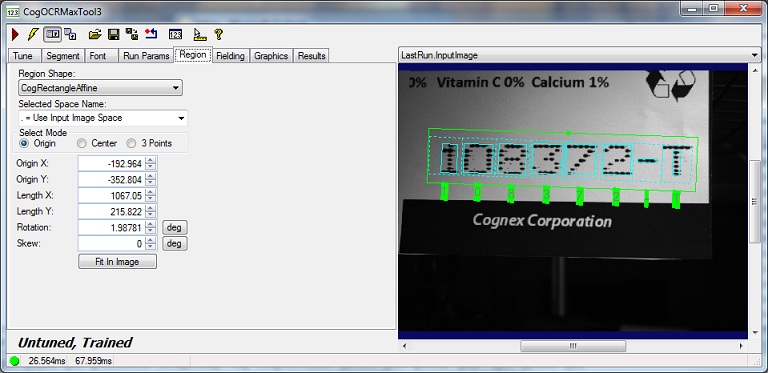Toggle Skew units deg button
The width and height of the screenshot is (768, 373).
[x=174, y=243]
